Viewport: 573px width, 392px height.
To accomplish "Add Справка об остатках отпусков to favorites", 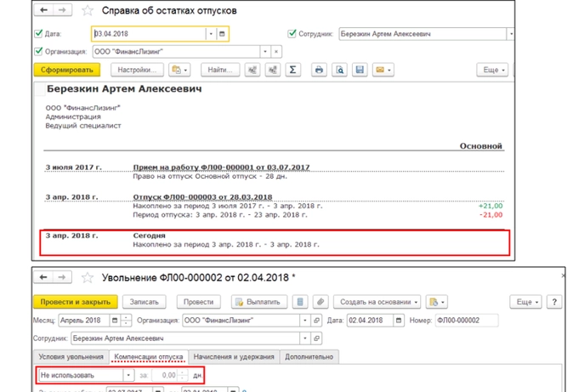I will [88, 10].
